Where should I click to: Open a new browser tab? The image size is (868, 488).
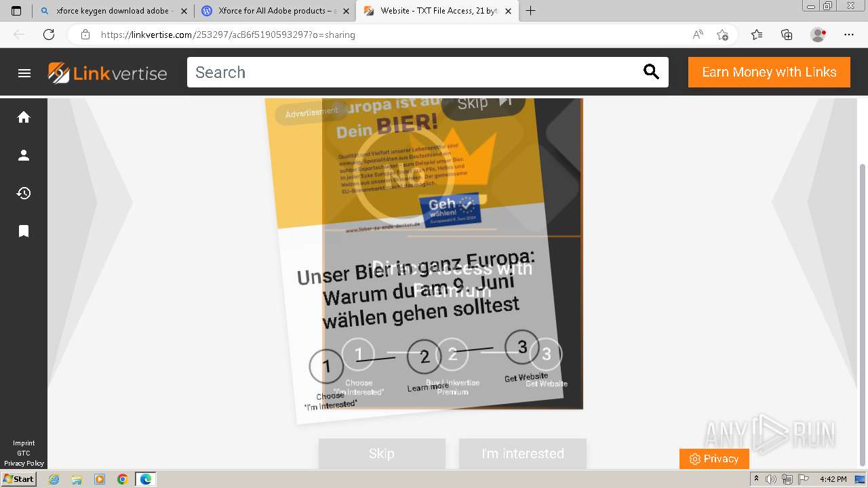(530, 11)
